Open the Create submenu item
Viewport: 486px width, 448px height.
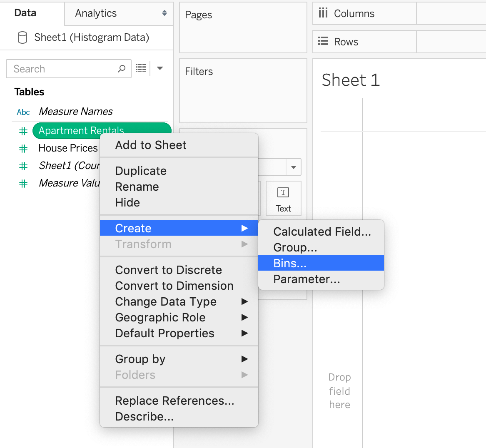click(x=179, y=228)
